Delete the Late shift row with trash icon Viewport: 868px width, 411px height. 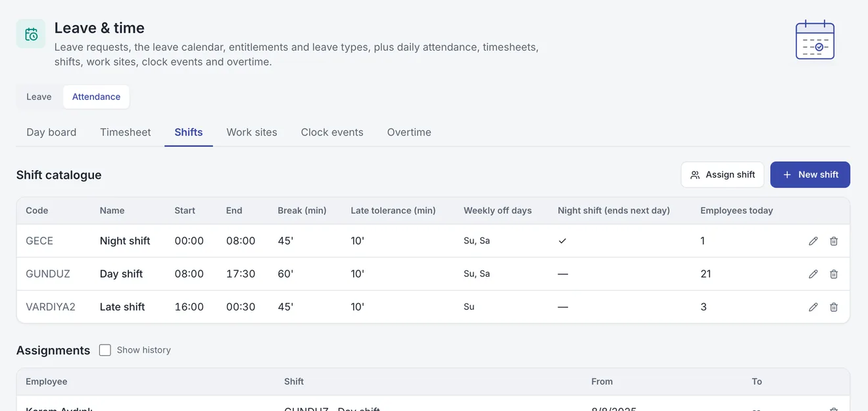pyautogui.click(x=834, y=306)
